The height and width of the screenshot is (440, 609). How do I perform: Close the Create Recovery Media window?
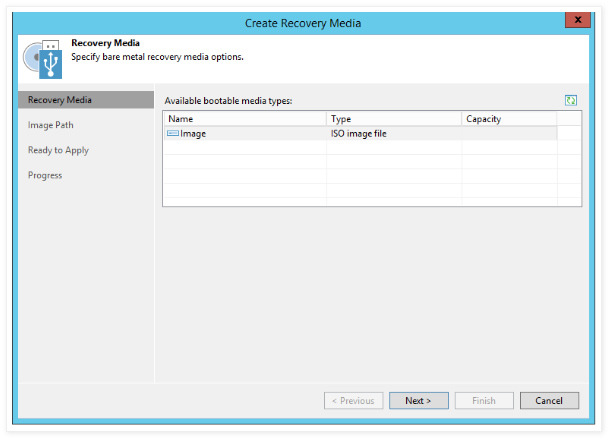point(578,21)
